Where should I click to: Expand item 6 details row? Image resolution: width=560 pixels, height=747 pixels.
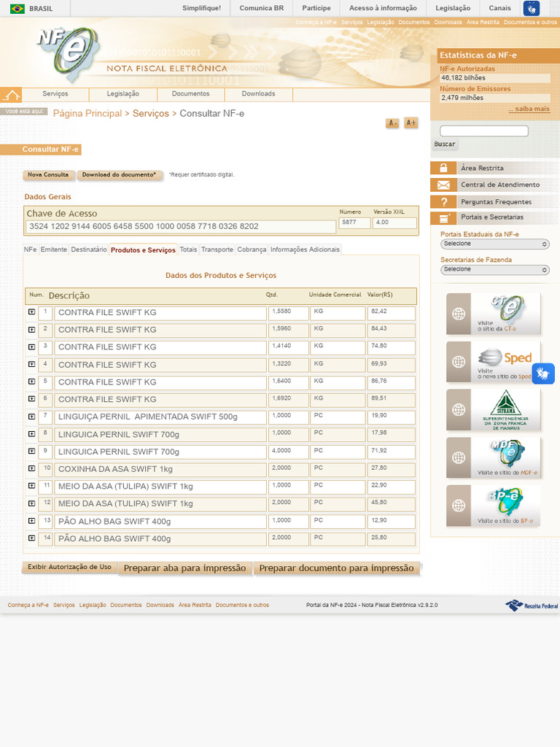31,399
